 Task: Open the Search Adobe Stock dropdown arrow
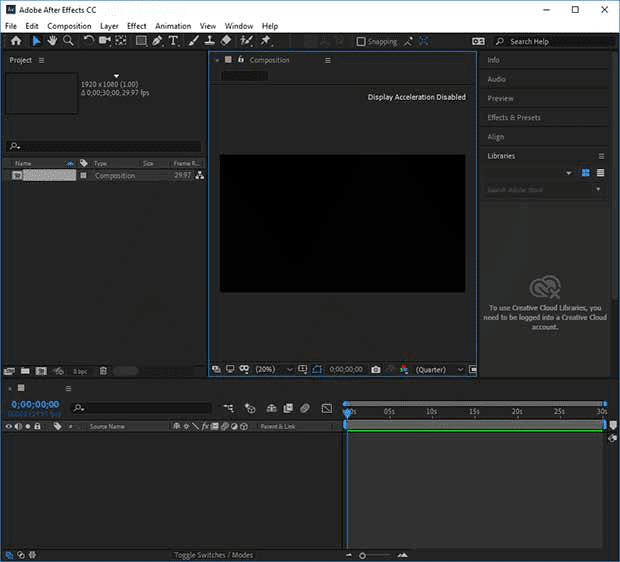(598, 189)
